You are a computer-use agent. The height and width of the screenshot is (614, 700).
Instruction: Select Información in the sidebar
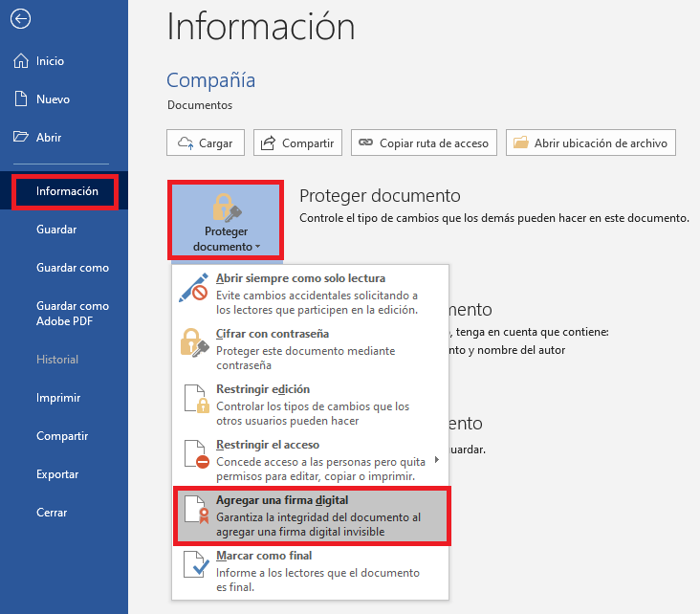(67, 191)
